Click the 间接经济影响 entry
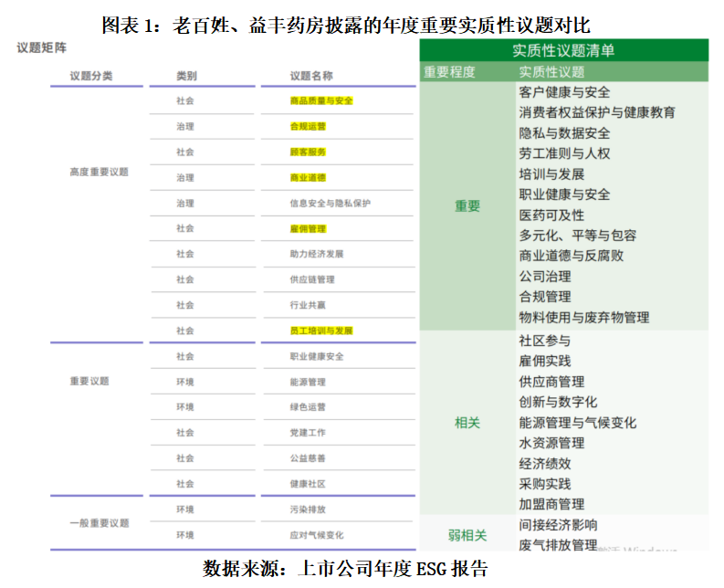724x588 pixels. tap(558, 525)
